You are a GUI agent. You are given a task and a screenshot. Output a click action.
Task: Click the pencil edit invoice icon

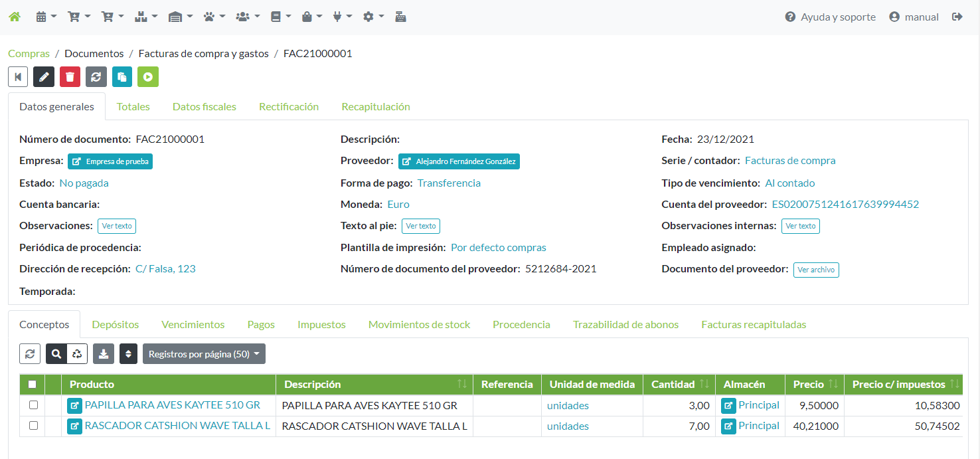(x=44, y=77)
